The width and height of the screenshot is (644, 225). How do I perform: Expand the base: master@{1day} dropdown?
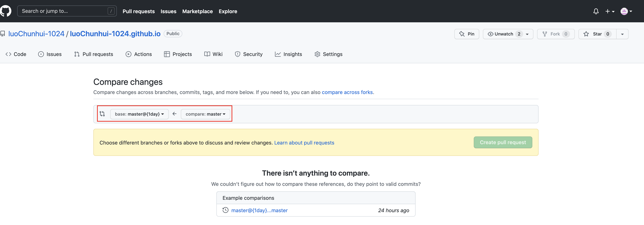[x=139, y=114]
